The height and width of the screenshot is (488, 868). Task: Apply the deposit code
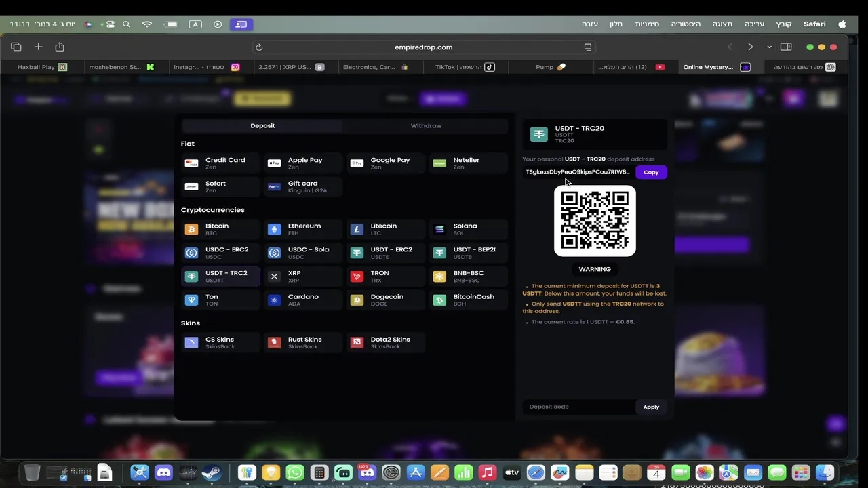click(651, 407)
